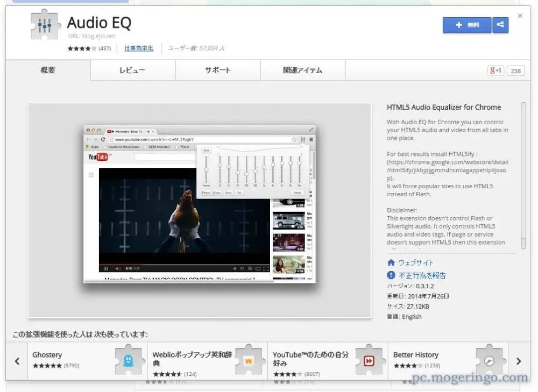Viewport: 538px width, 392px height.
Task: Click the exclamation icon beside 不正行為を報告
Action: tap(392, 275)
